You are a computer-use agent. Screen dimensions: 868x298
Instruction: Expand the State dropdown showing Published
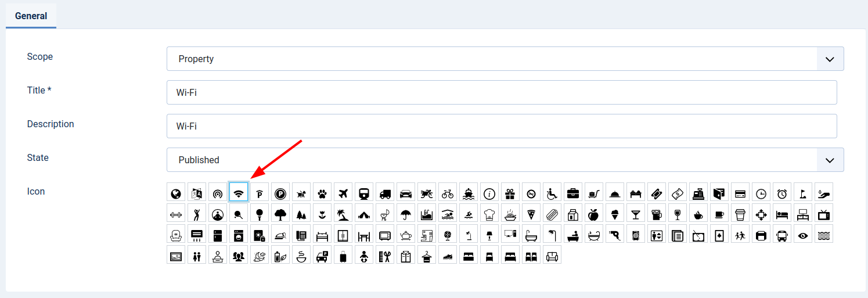505,160
